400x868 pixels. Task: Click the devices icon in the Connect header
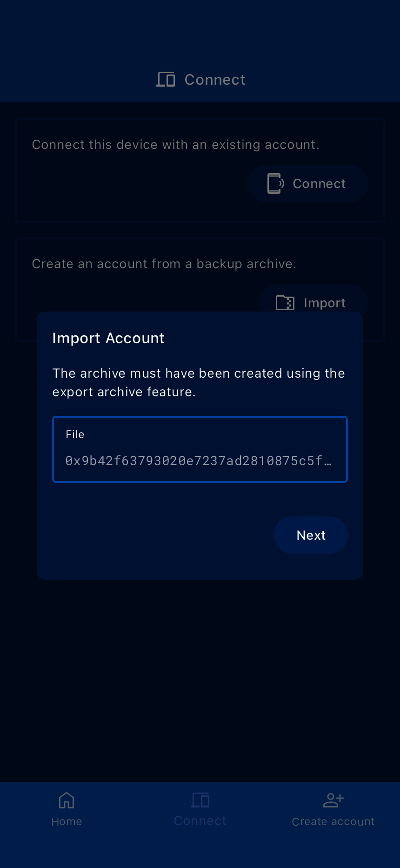[x=166, y=80]
